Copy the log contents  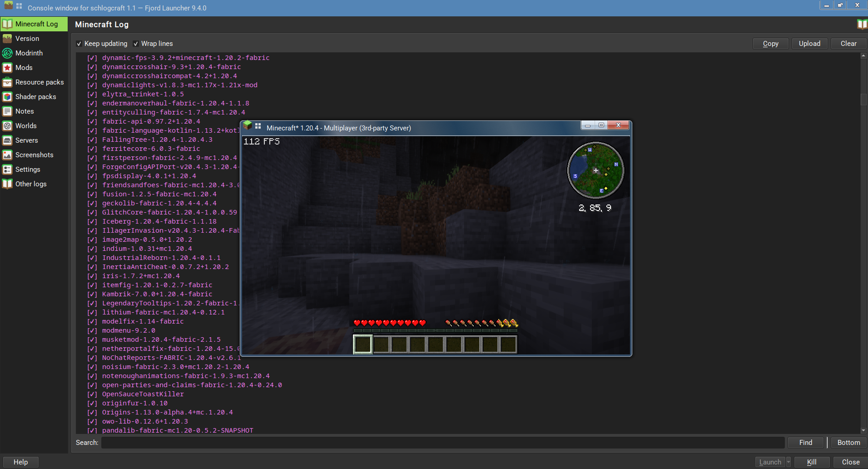[770, 44]
